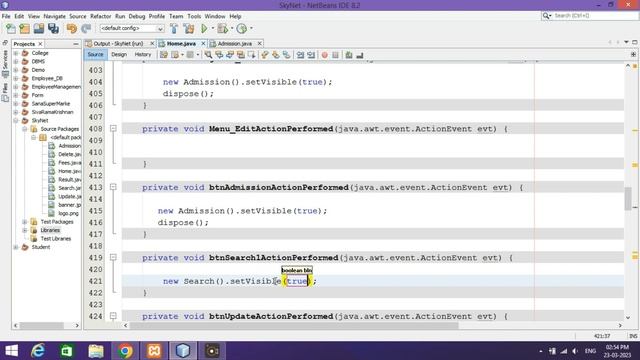Viewport: 640px width, 360px height.
Task: Click the Clean and Build Project icon
Action: 189,29
